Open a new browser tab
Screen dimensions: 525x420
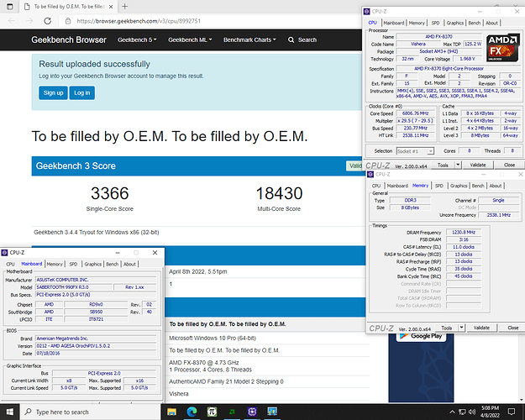pyautogui.click(x=125, y=7)
